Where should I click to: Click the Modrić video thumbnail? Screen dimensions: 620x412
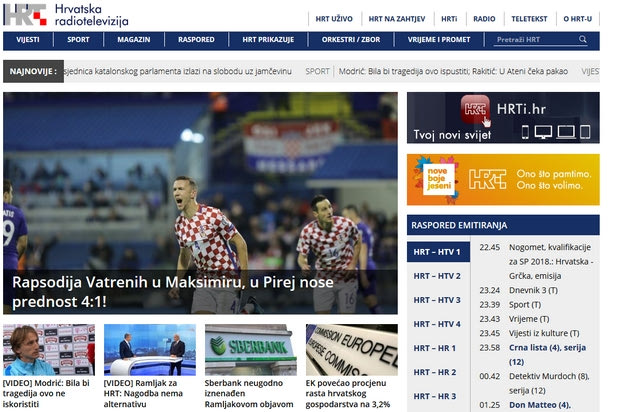coord(48,349)
